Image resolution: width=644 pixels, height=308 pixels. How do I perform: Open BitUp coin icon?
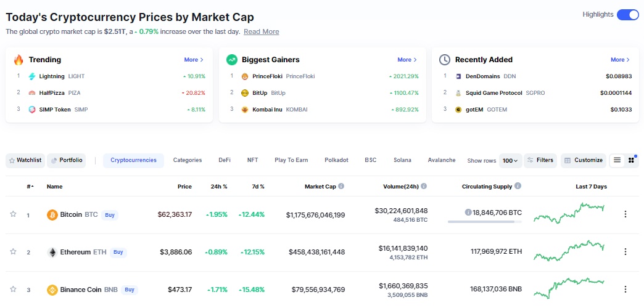[x=245, y=93]
